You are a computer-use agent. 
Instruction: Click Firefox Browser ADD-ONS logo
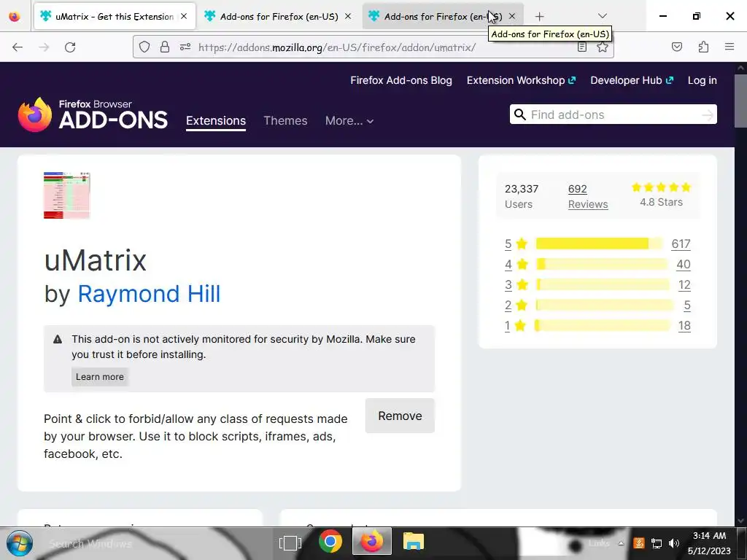click(93, 114)
